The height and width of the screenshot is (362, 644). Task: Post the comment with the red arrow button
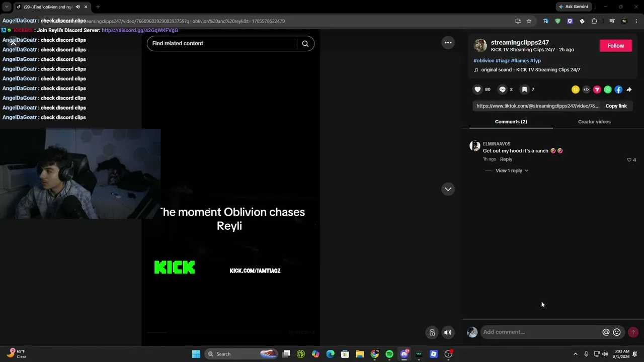(x=633, y=332)
